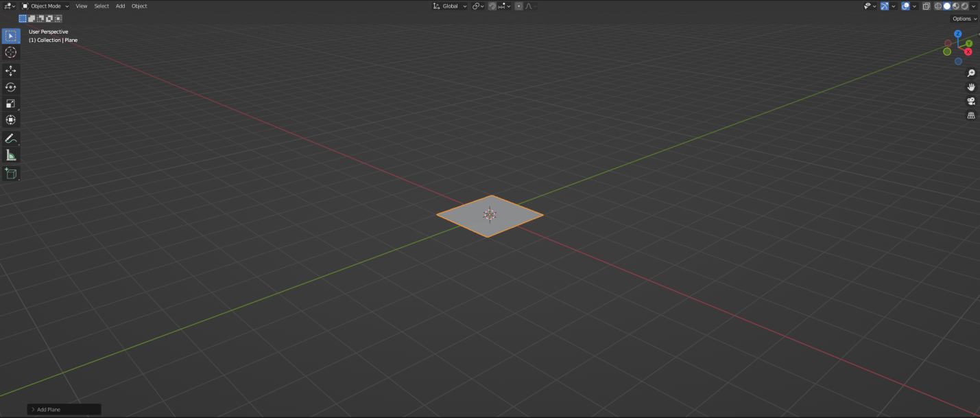The height and width of the screenshot is (418, 980).
Task: Open the View menu
Action: (x=82, y=6)
